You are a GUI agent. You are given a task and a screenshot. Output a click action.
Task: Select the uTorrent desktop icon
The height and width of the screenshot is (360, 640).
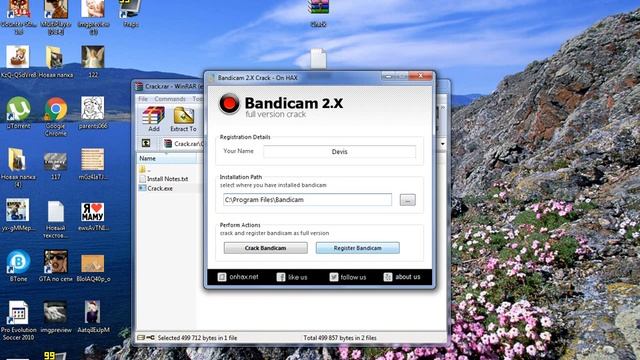[x=18, y=113]
